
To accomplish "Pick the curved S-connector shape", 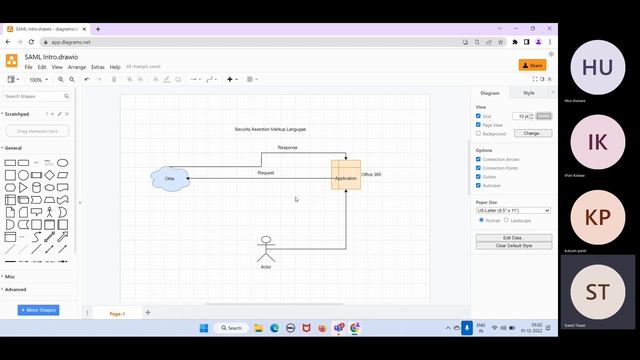I will click(36, 237).
